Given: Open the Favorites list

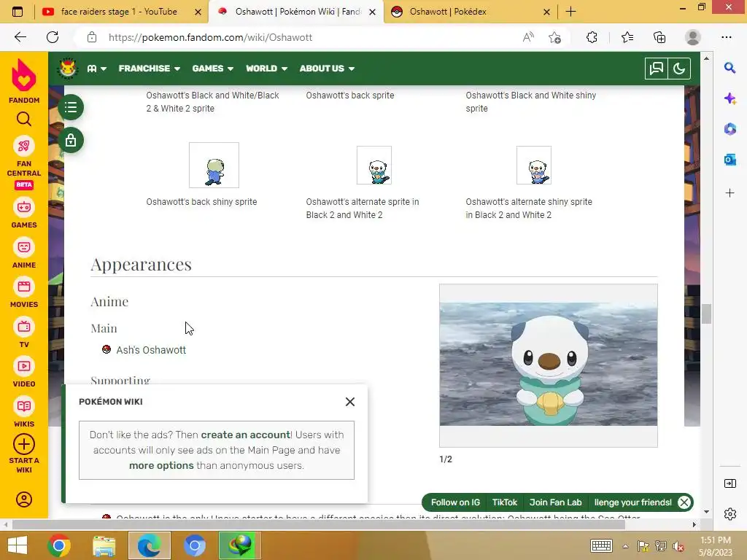Looking at the screenshot, I should pos(627,37).
